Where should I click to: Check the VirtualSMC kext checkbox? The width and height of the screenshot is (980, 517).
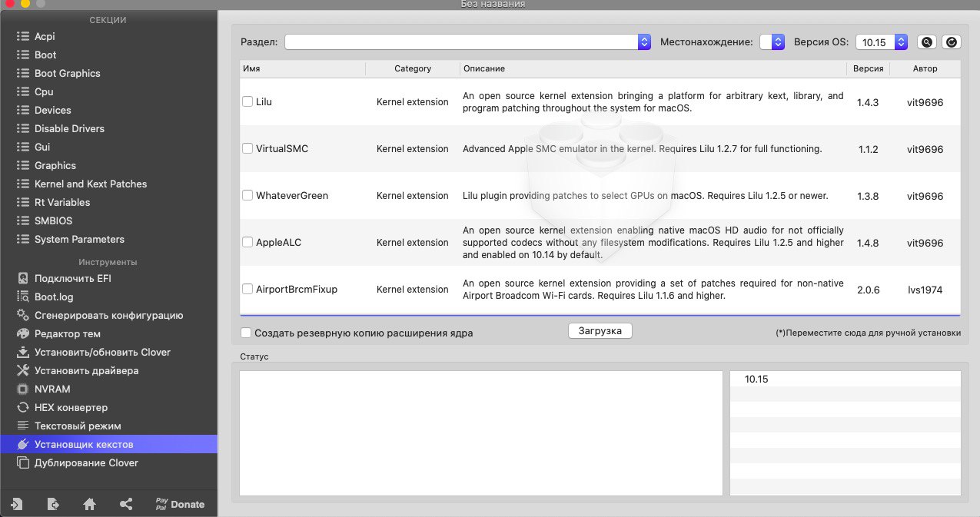(x=247, y=148)
